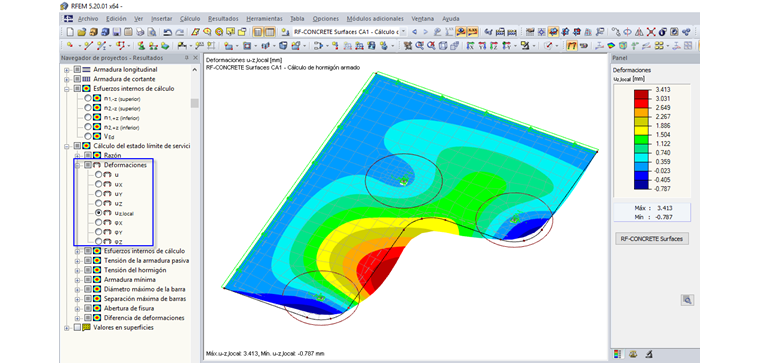Undo the last action
Screen dimensions: 760x363
coord(168,32)
